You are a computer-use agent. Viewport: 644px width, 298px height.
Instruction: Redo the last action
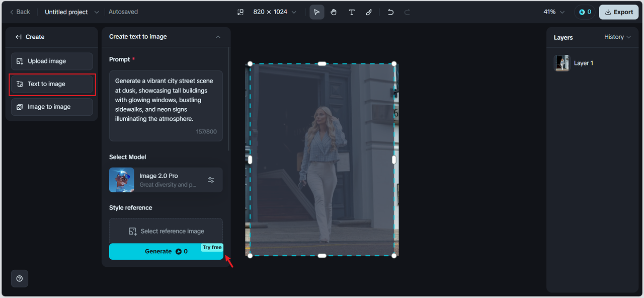tap(408, 12)
